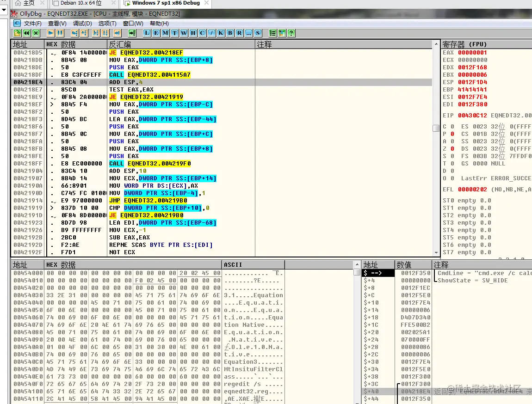Screen dimensions: 532x404
Task: Open the Source (S) icon
Action: (x=258, y=33)
